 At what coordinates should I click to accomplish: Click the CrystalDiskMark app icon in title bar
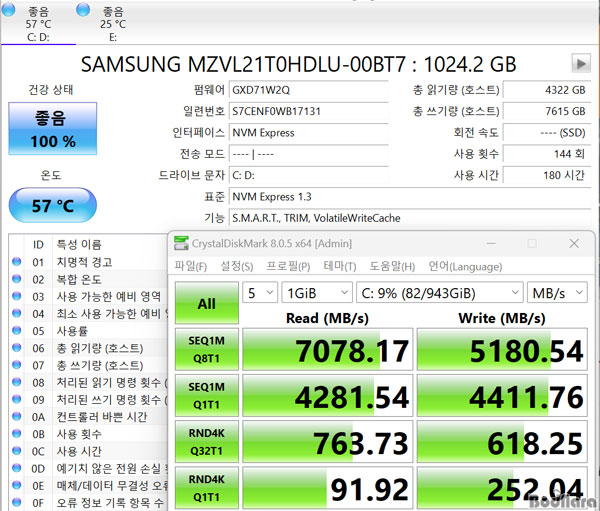pyautogui.click(x=181, y=243)
